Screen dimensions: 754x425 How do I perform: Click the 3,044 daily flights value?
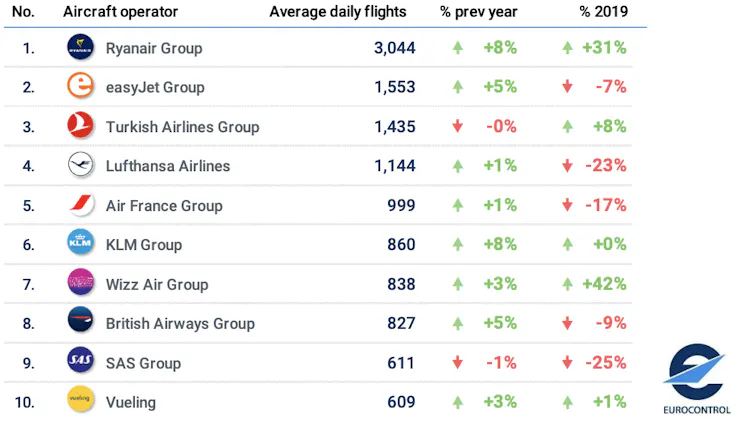click(x=394, y=48)
